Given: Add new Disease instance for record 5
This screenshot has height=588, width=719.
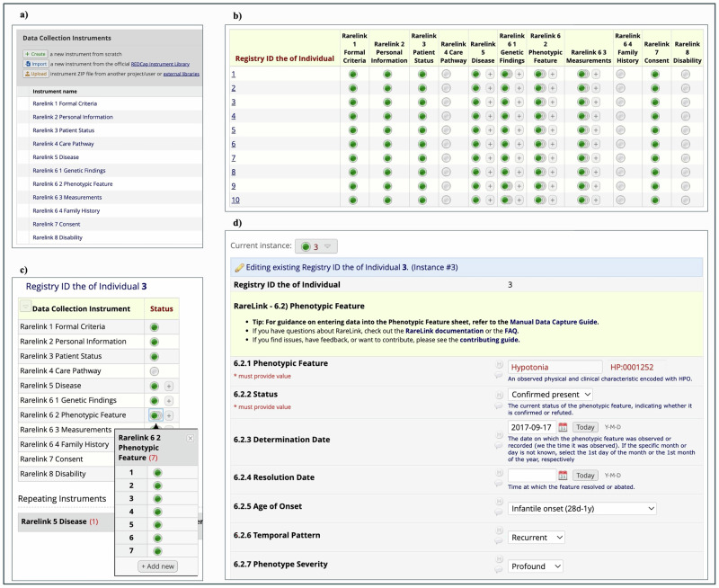Looking at the screenshot, I should [490, 130].
